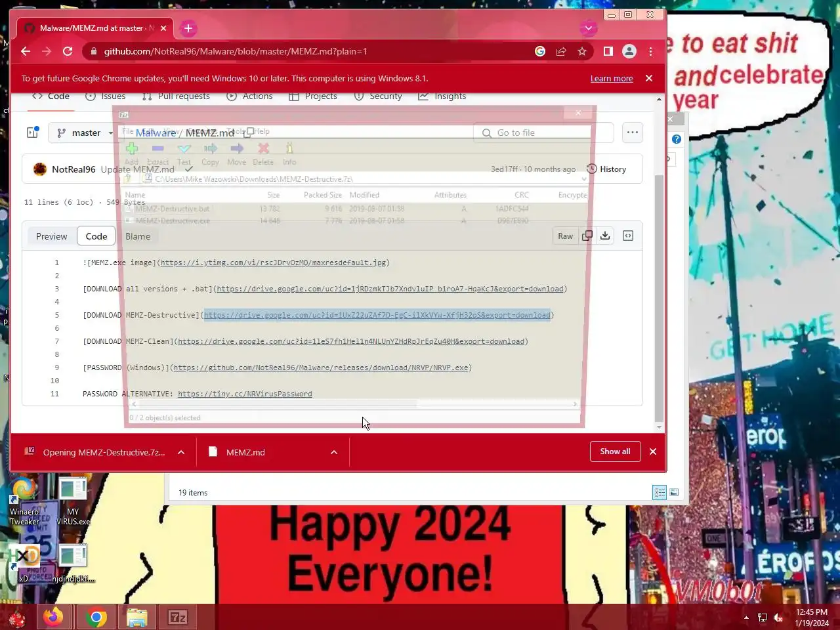840x630 pixels.
Task: Open the Security repository tab
Action: [378, 96]
